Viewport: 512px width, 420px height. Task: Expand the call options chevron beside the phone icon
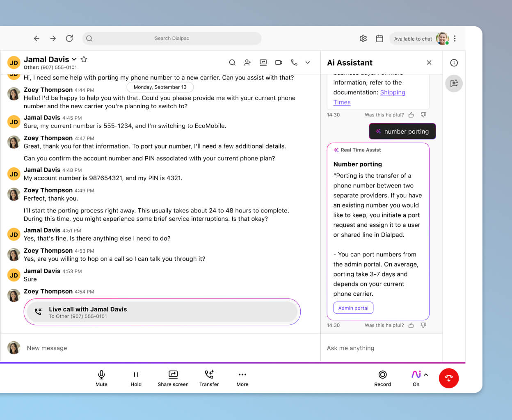(308, 62)
